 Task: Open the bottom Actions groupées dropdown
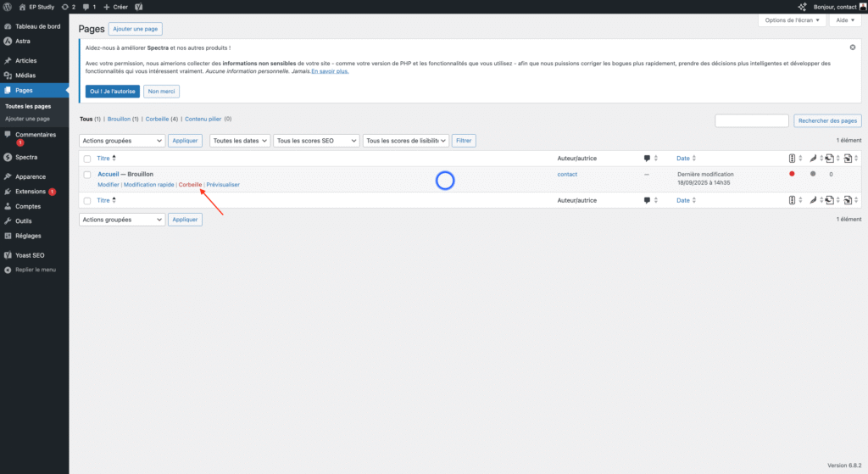click(122, 220)
